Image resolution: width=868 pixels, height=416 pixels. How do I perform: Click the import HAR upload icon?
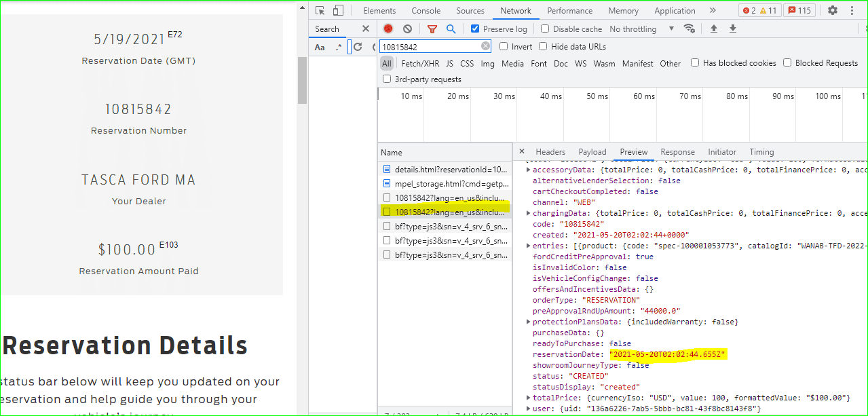pyautogui.click(x=714, y=29)
